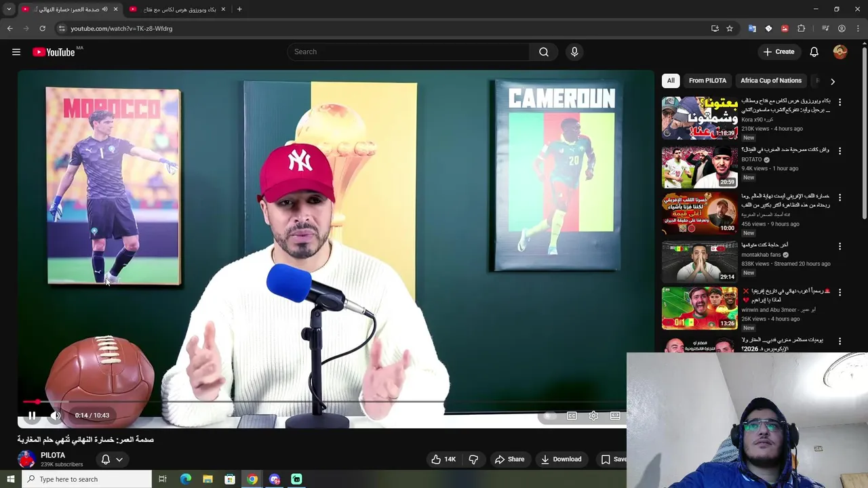
Task: Open the tab search dropdown arrow
Action: click(9, 9)
